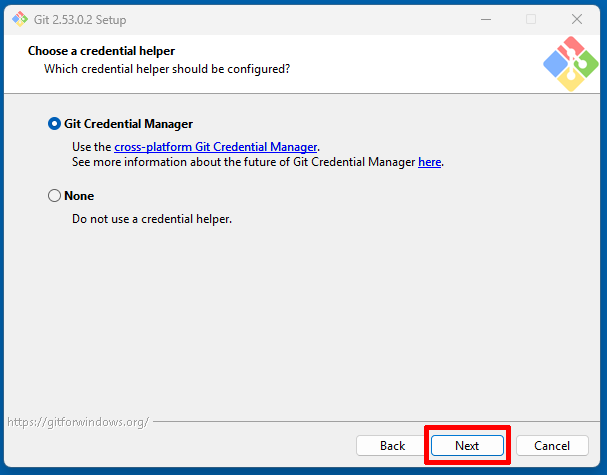Close the Git Setup window

click(x=577, y=19)
